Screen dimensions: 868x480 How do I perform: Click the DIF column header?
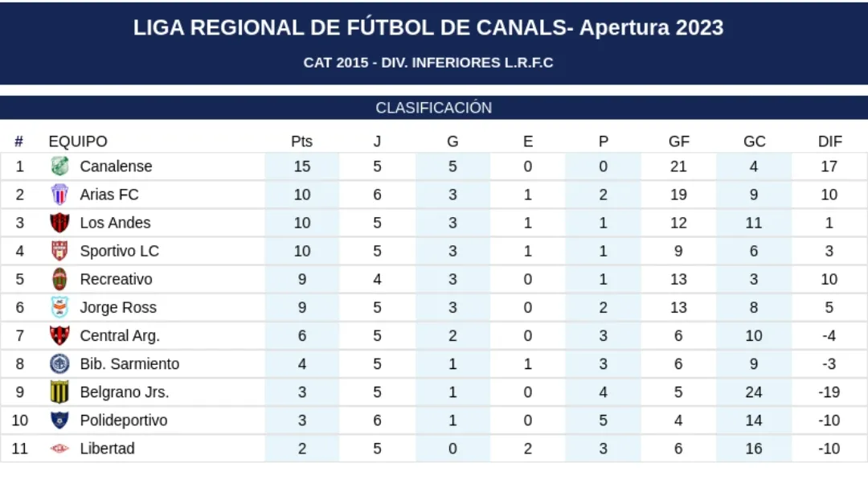(829, 142)
